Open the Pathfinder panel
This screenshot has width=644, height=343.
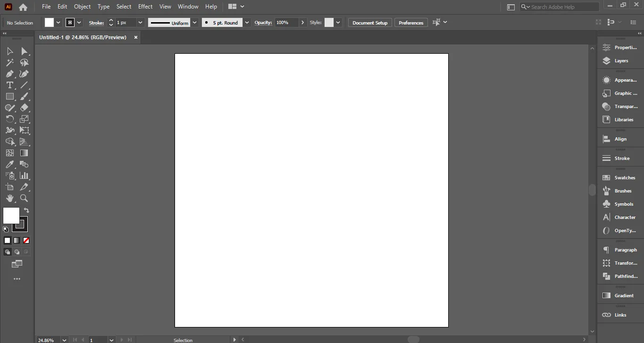619,276
